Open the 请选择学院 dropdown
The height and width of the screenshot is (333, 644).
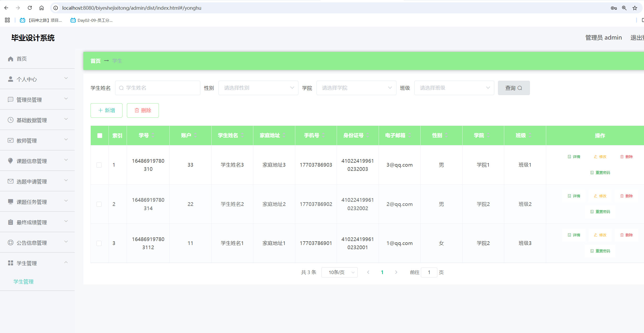coord(356,88)
